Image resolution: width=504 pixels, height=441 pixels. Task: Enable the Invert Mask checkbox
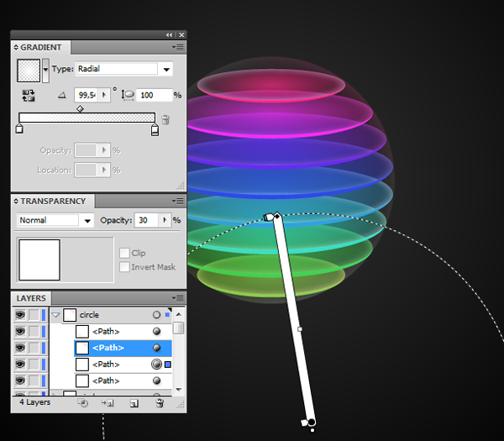click(x=124, y=267)
